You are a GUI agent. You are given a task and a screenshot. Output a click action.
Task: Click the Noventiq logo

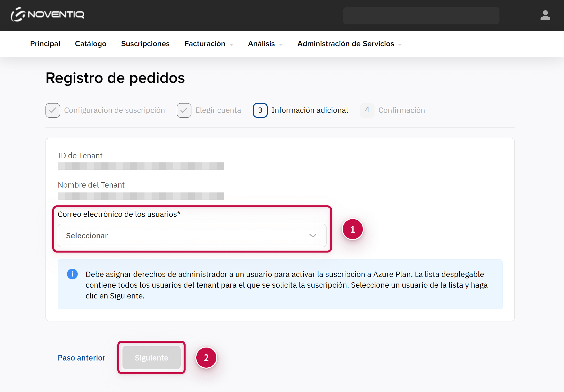pos(47,14)
